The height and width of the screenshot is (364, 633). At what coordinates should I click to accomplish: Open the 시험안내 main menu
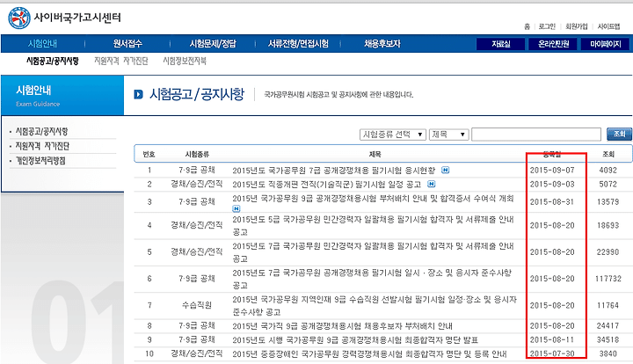[x=42, y=44]
